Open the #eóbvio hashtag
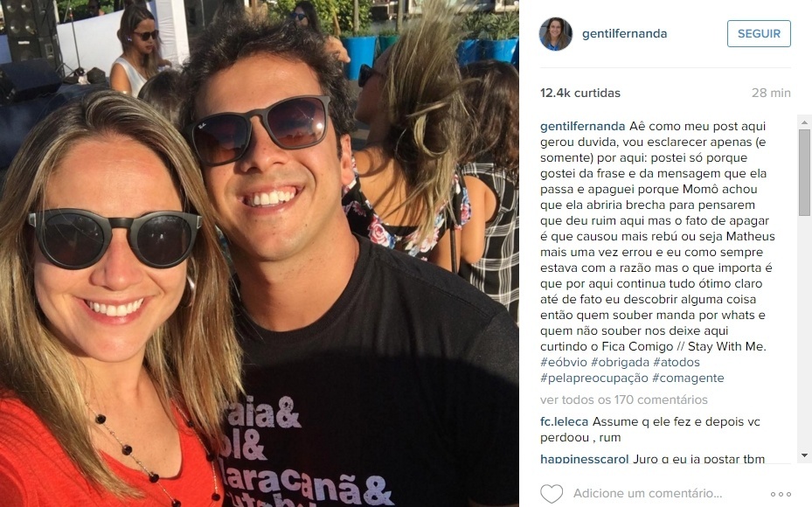 coord(564,362)
